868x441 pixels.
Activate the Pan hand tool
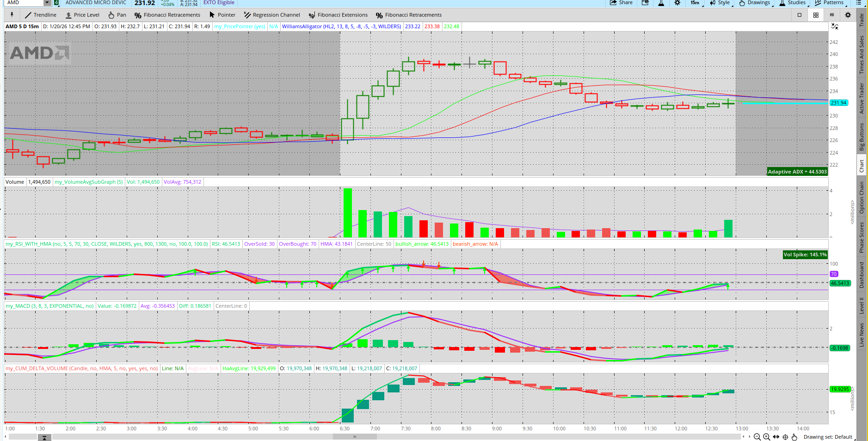[117, 15]
